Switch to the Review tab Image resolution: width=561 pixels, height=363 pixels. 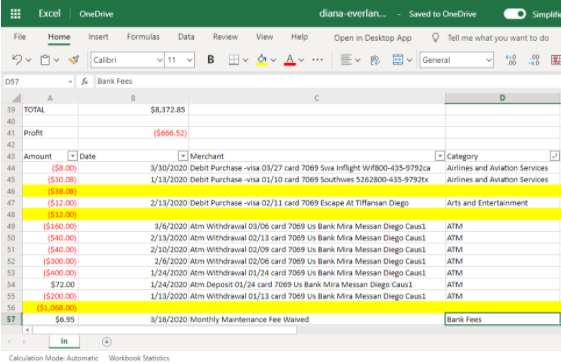click(x=225, y=37)
